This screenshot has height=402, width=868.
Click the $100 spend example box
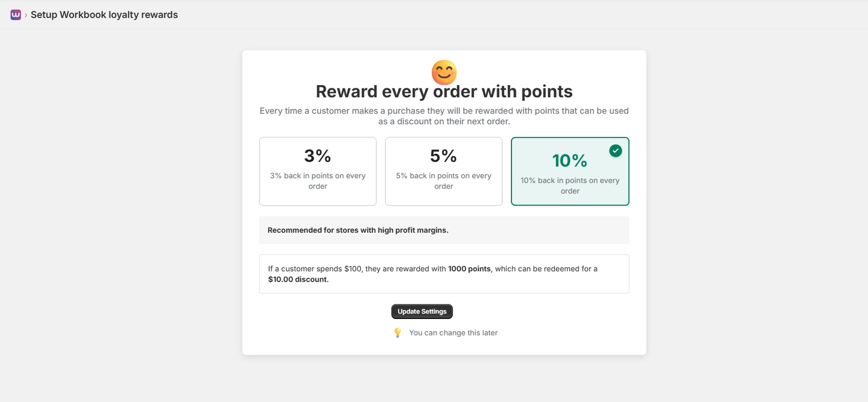pyautogui.click(x=444, y=274)
